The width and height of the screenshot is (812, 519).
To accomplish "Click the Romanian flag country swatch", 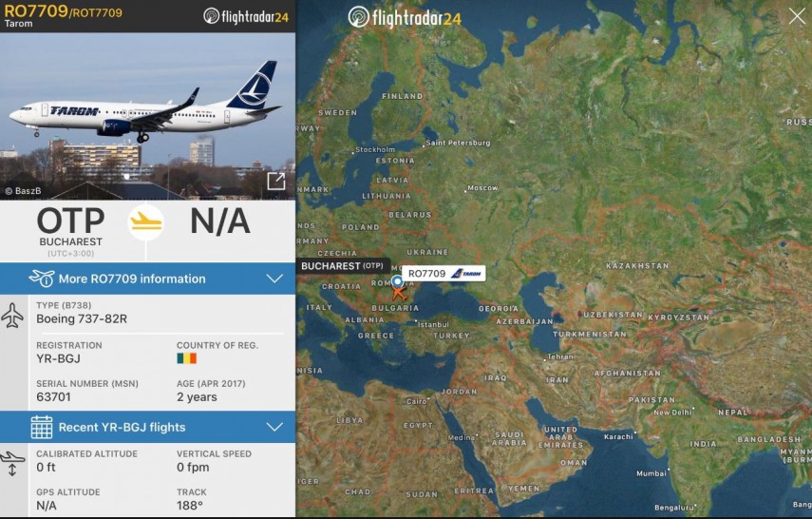I will coord(186,358).
